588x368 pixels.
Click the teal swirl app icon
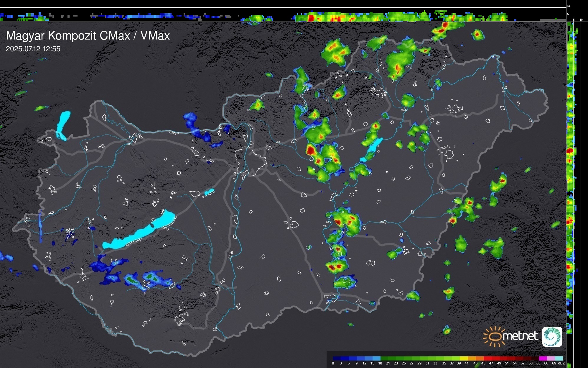click(x=552, y=336)
